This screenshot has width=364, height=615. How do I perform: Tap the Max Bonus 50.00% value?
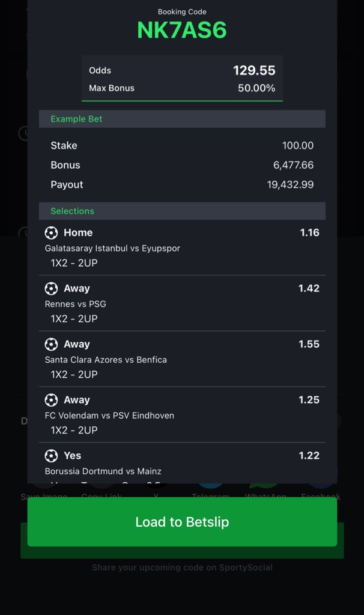tap(256, 88)
